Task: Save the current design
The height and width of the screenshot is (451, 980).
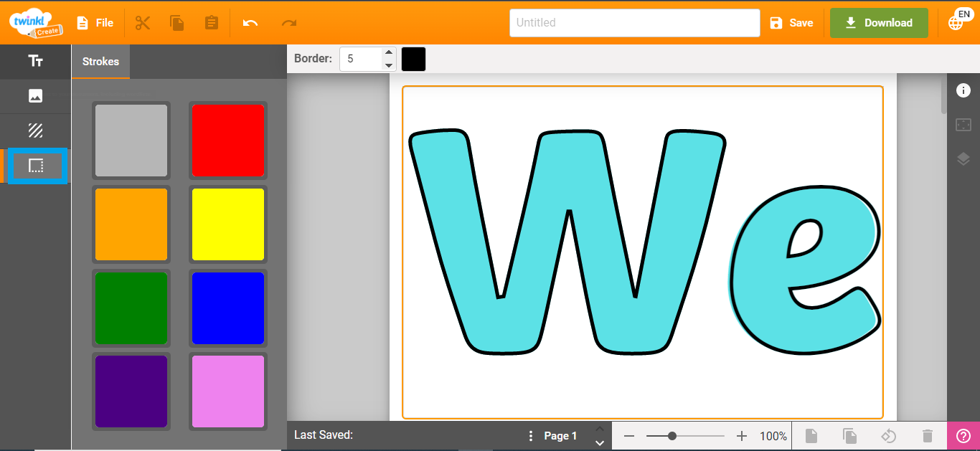Action: [791, 22]
